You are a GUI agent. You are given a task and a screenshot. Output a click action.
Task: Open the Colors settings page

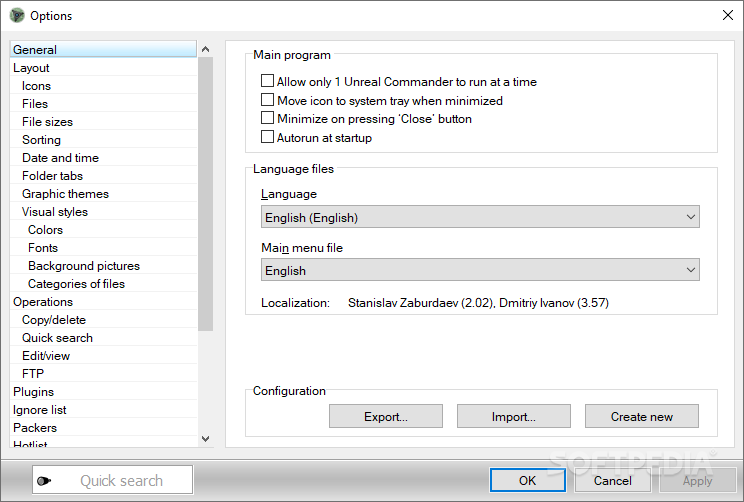pyautogui.click(x=103, y=230)
